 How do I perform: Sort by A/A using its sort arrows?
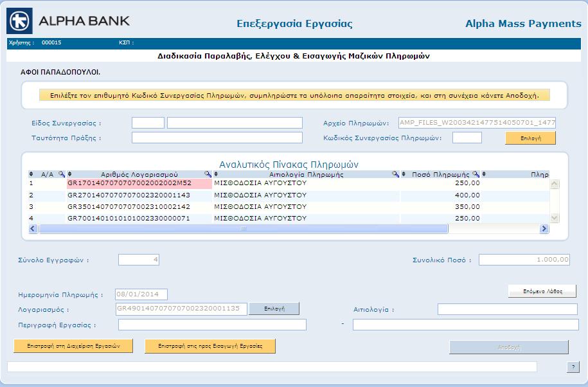31,174
